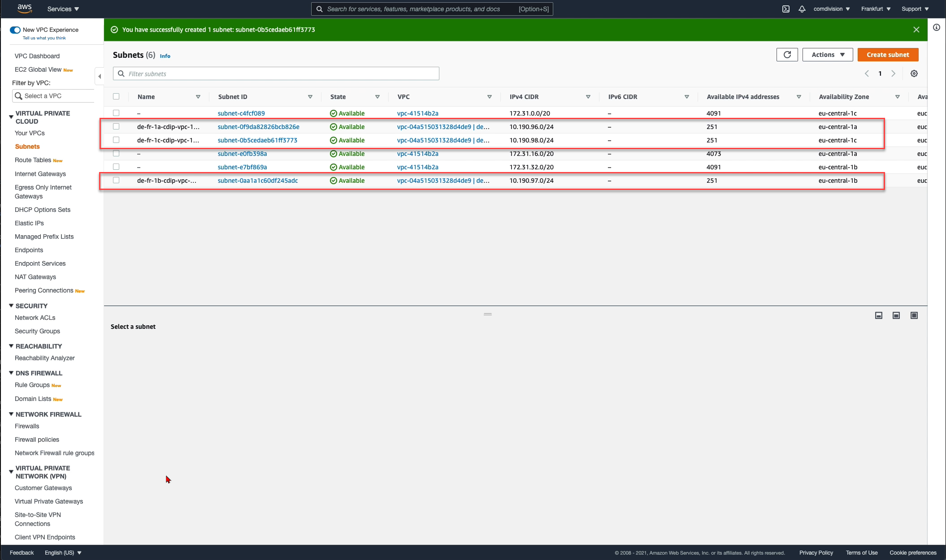Image resolution: width=946 pixels, height=560 pixels.
Task: Collapse the Virtual Private Cloud section
Action: pyautogui.click(x=11, y=117)
